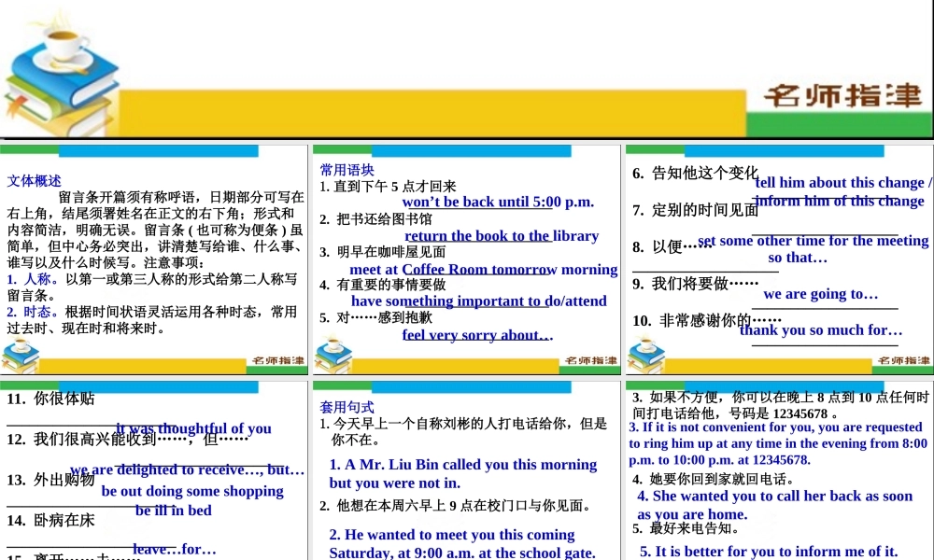Expand the 文体概述 section header

point(34,180)
